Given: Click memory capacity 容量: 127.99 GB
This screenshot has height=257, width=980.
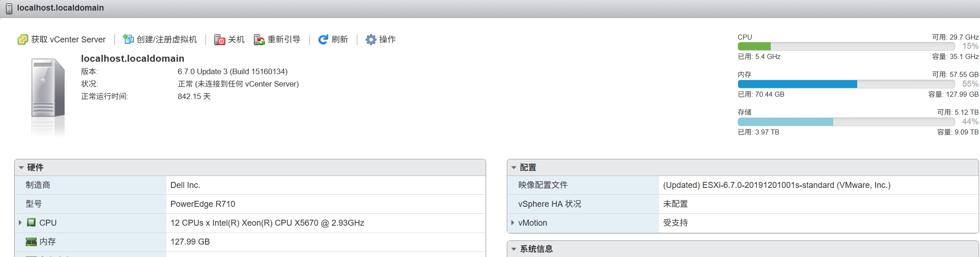Looking at the screenshot, I should coord(953,94).
